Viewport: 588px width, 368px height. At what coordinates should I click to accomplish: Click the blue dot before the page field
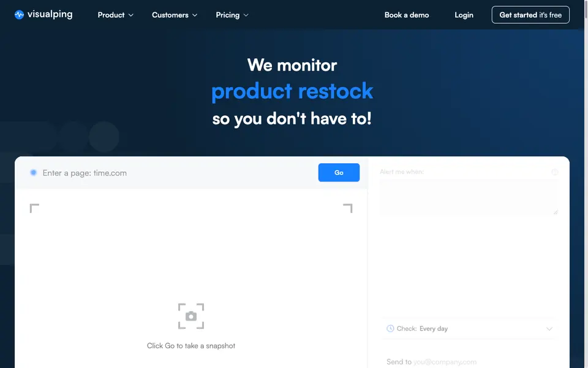tap(33, 172)
